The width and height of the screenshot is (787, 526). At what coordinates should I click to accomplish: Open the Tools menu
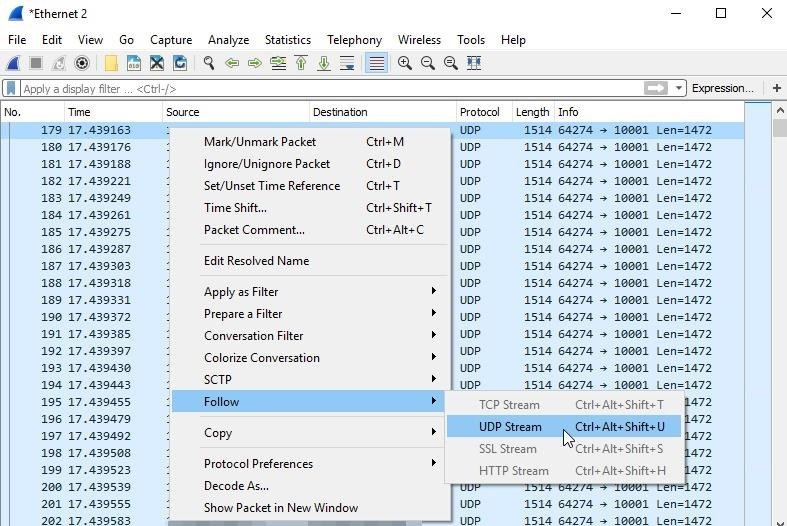tap(471, 40)
